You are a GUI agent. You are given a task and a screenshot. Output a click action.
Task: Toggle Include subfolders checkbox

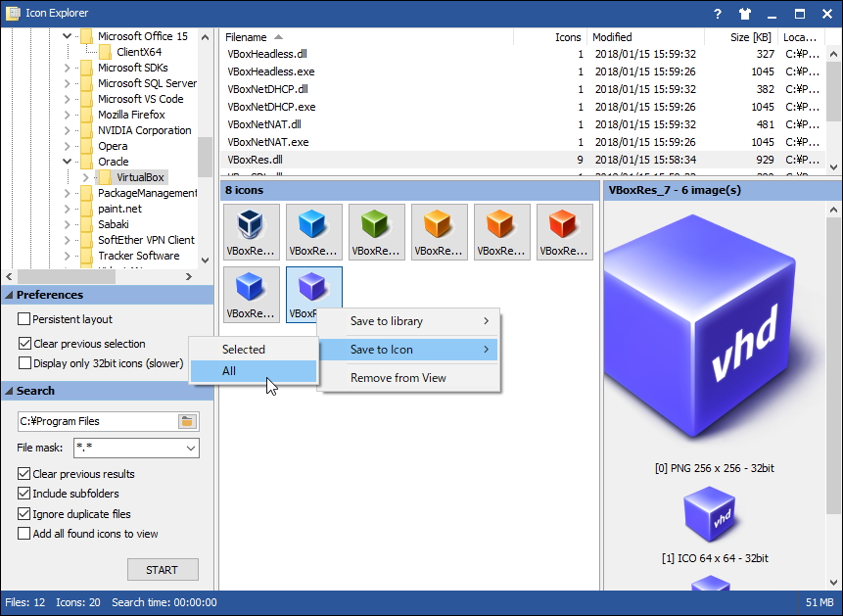tap(24, 494)
